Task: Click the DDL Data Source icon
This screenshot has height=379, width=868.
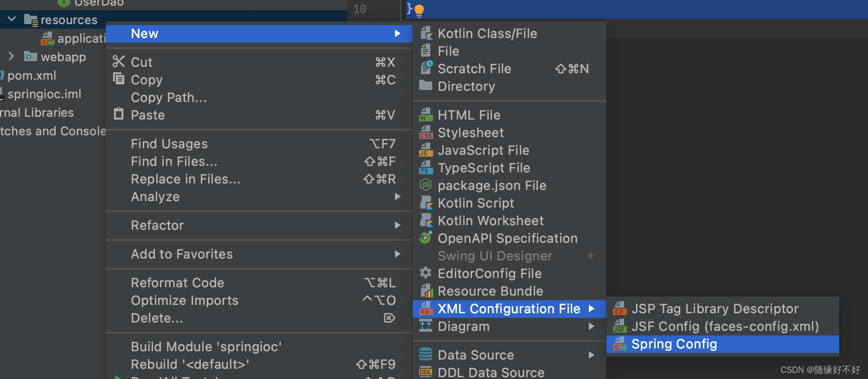Action: pyautogui.click(x=426, y=372)
